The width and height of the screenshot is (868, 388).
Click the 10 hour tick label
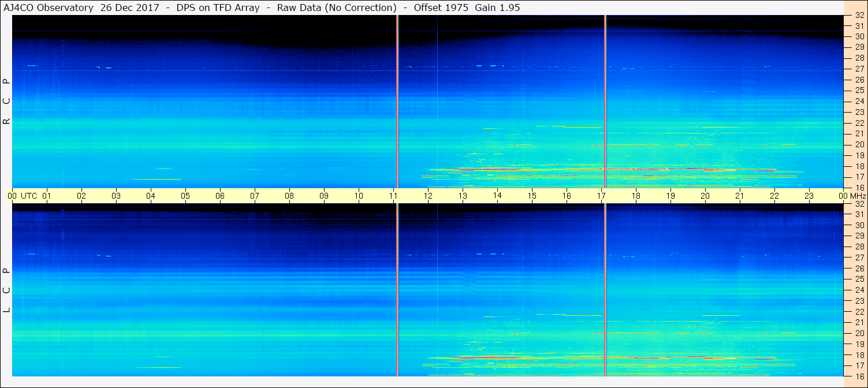pyautogui.click(x=359, y=196)
